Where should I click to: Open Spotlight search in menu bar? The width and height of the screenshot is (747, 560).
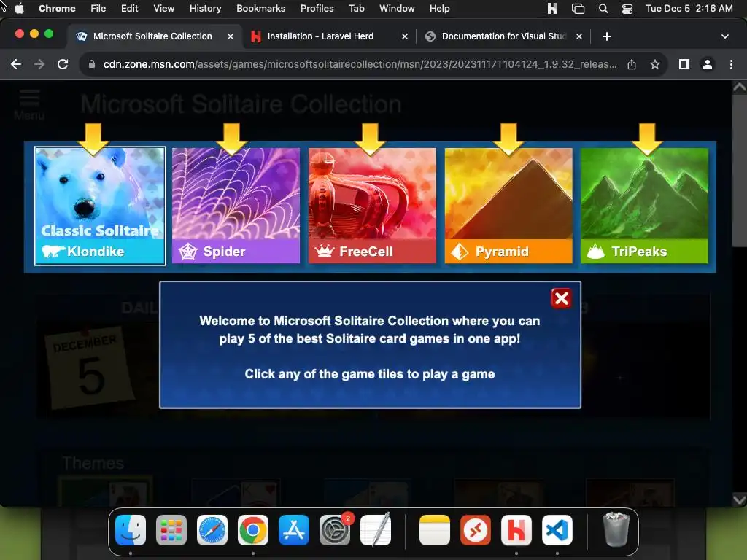603,8
